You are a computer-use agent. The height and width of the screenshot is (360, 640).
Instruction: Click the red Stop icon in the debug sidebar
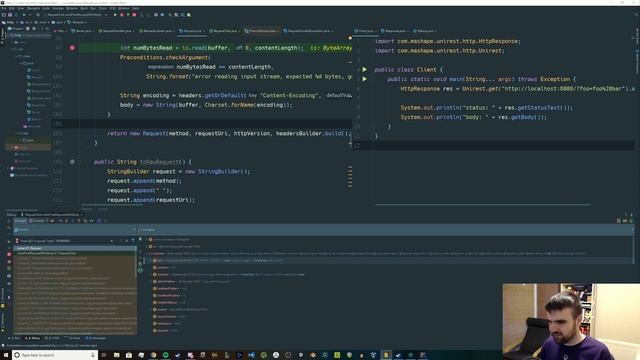point(9,254)
